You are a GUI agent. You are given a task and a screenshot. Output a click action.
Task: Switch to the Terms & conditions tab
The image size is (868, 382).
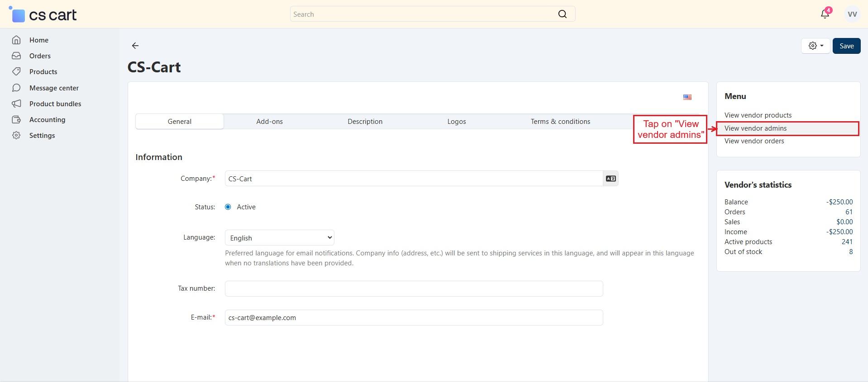[x=560, y=122]
